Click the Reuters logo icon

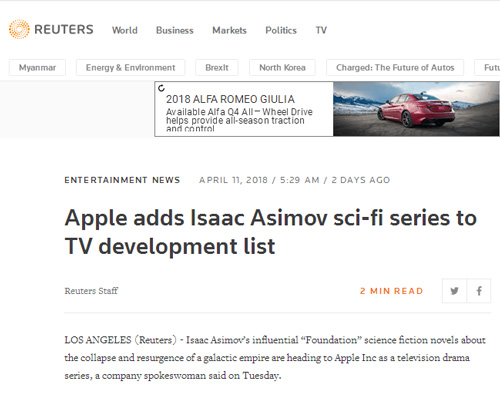19,29
